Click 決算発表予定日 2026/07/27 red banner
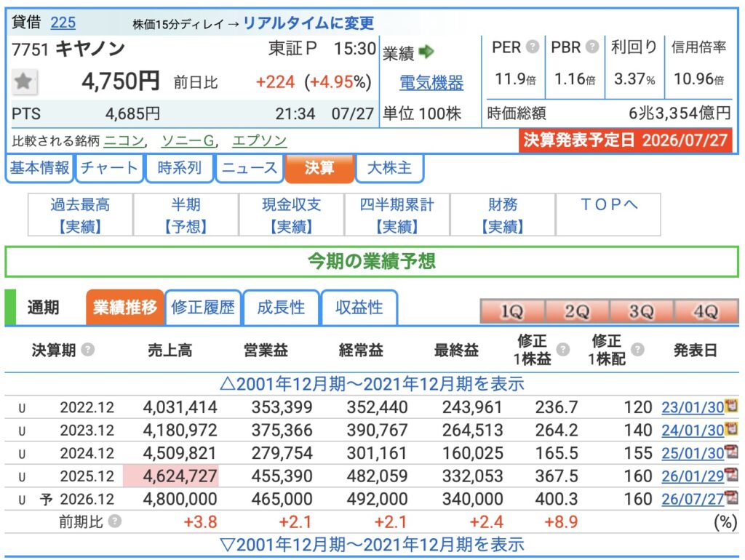Image resolution: width=745 pixels, height=560 pixels. pyautogui.click(x=626, y=140)
